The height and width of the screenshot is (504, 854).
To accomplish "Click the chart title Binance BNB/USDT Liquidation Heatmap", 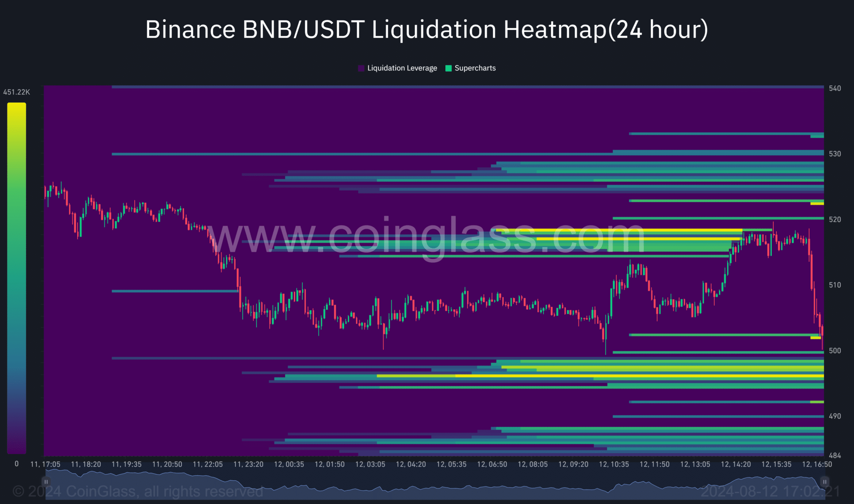I will pos(427,29).
